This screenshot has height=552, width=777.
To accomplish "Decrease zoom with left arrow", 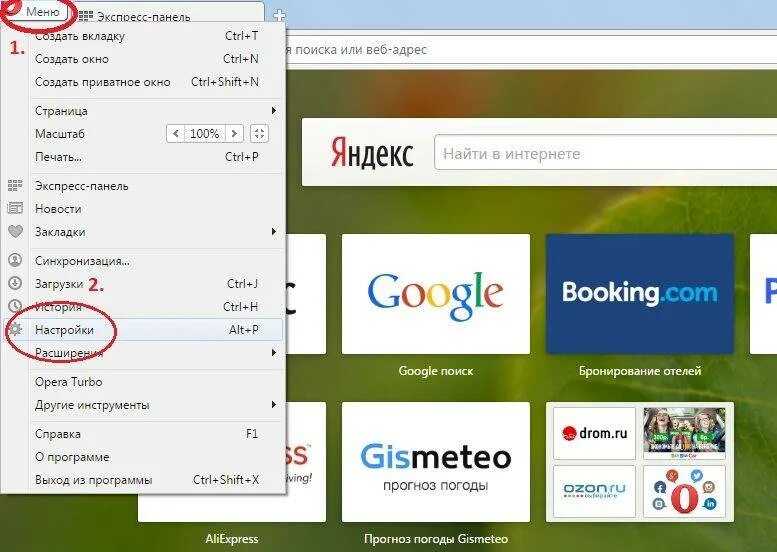I will point(175,133).
